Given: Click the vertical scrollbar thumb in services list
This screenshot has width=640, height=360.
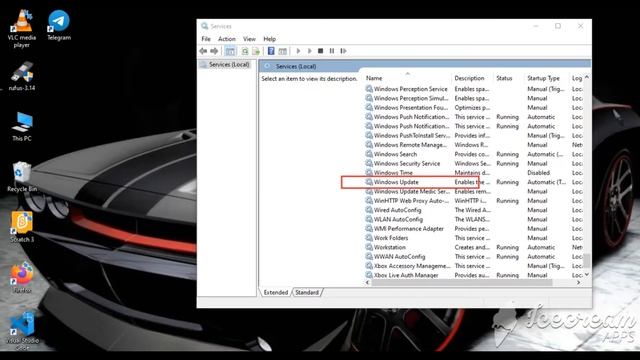Looking at the screenshot, I should (587, 260).
